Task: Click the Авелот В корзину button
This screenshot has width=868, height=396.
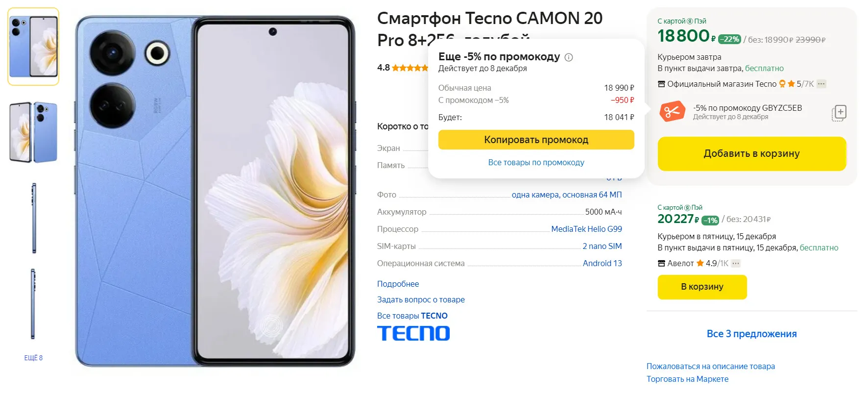Action: pos(702,287)
